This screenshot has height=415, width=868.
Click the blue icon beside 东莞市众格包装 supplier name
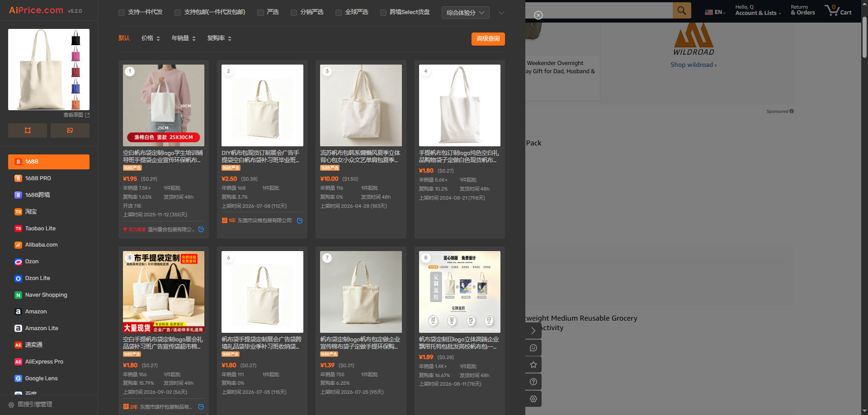pos(300,221)
